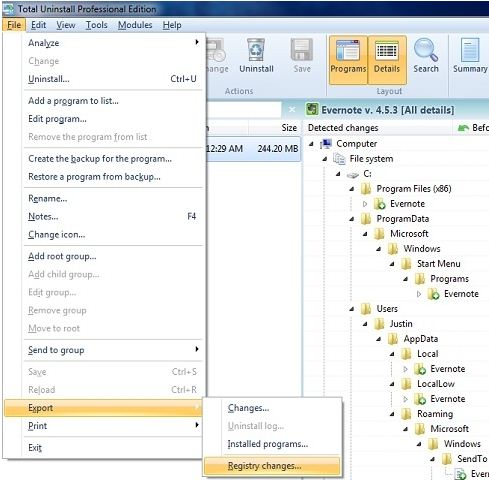489x480 pixels.
Task: Toggle the Programs layout button
Action: [x=348, y=60]
